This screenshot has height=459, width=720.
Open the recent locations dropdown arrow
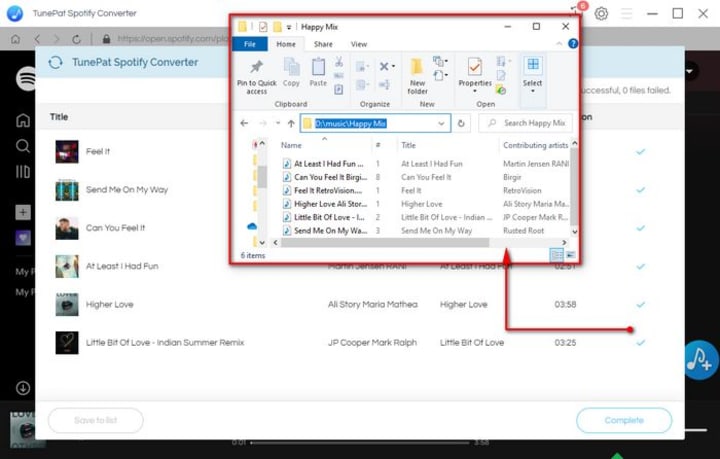click(278, 123)
